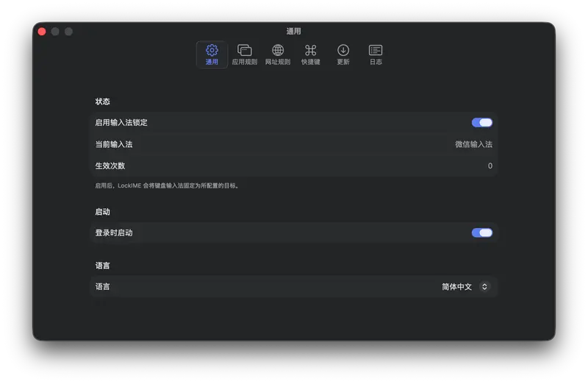Open the 网址规则 globe icon tab

tap(278, 54)
